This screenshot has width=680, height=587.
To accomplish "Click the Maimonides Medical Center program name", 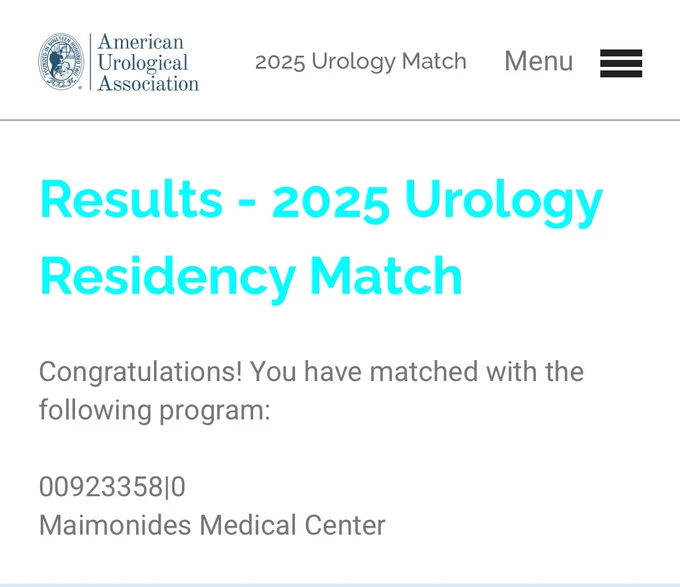I will [x=212, y=525].
